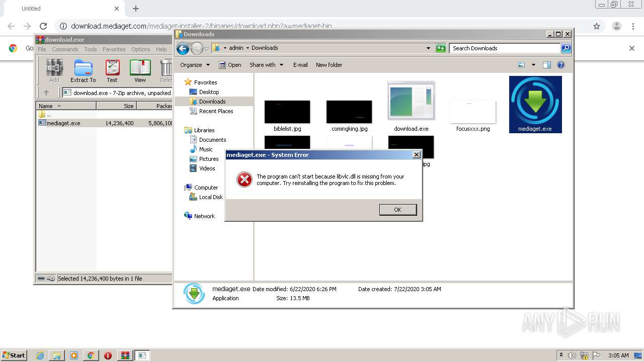644x362 pixels.
Task: Open Opera browser from taskbar
Action: [x=108, y=355]
